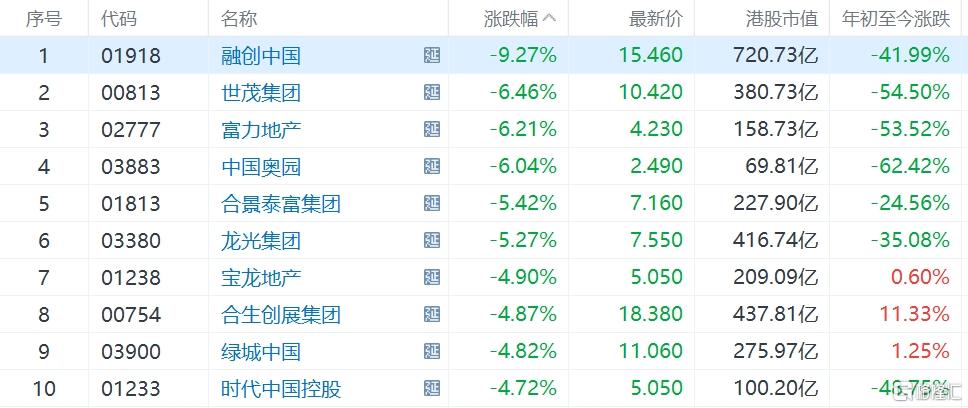Open stock 世茂集团
Screen dimensions: 968x408
coord(261,93)
